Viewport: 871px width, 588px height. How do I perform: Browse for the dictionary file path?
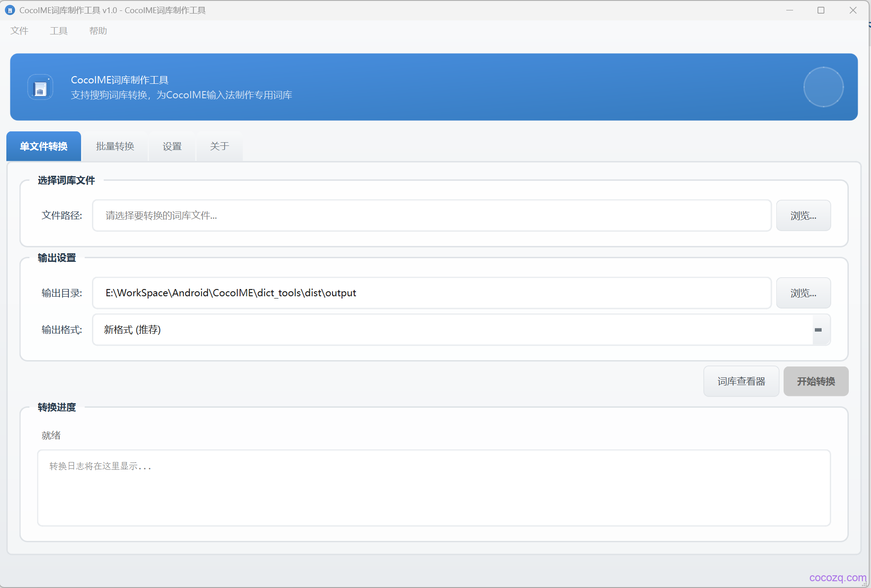click(x=803, y=216)
